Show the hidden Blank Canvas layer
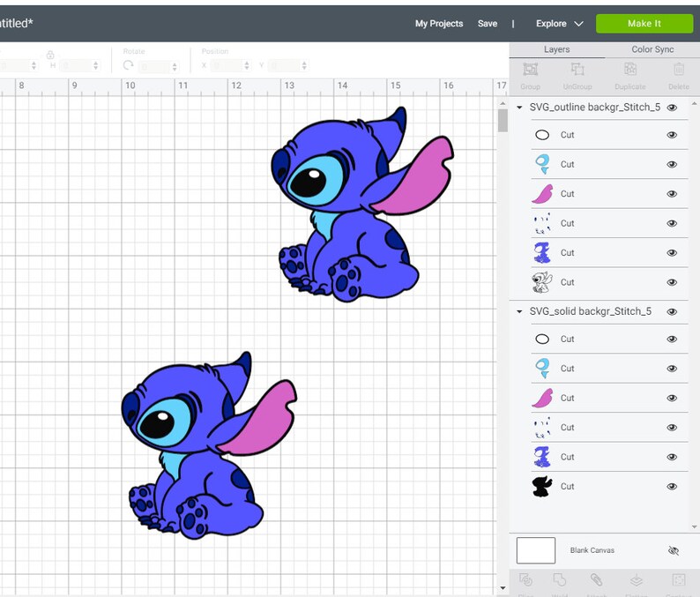Image resolution: width=700 pixels, height=597 pixels. [x=674, y=550]
